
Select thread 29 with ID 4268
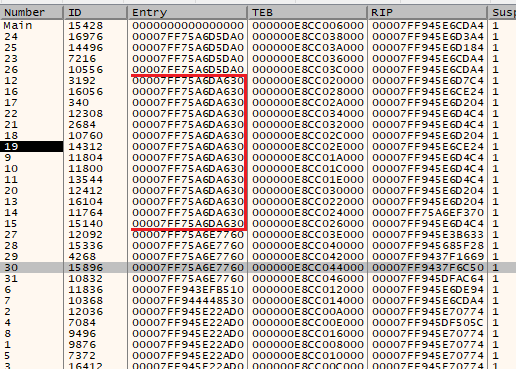pos(258,257)
